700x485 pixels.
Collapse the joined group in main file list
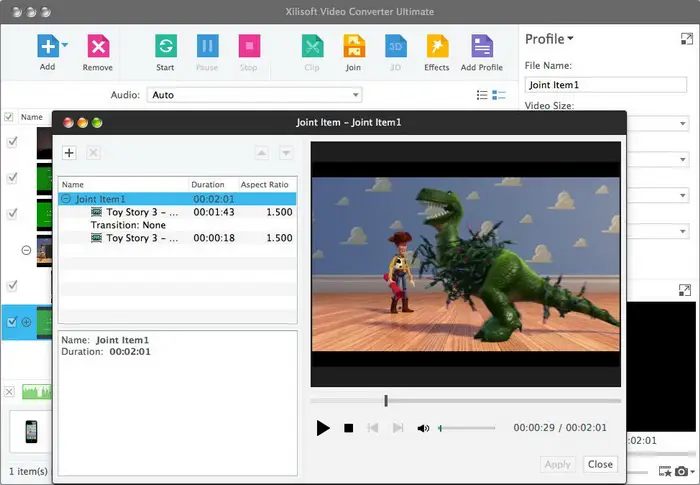point(26,250)
